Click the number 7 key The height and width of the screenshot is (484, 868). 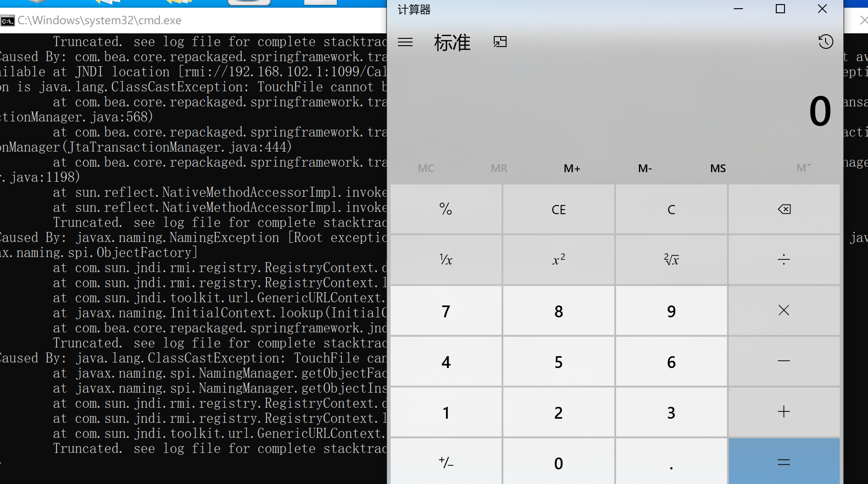point(446,311)
